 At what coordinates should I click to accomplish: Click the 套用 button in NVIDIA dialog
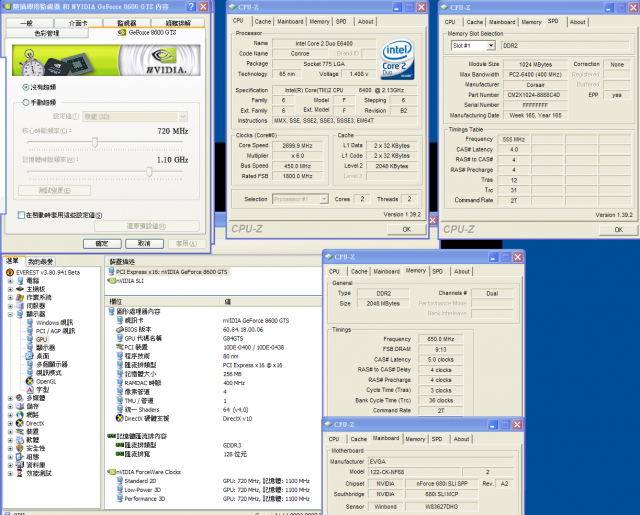pos(186,244)
